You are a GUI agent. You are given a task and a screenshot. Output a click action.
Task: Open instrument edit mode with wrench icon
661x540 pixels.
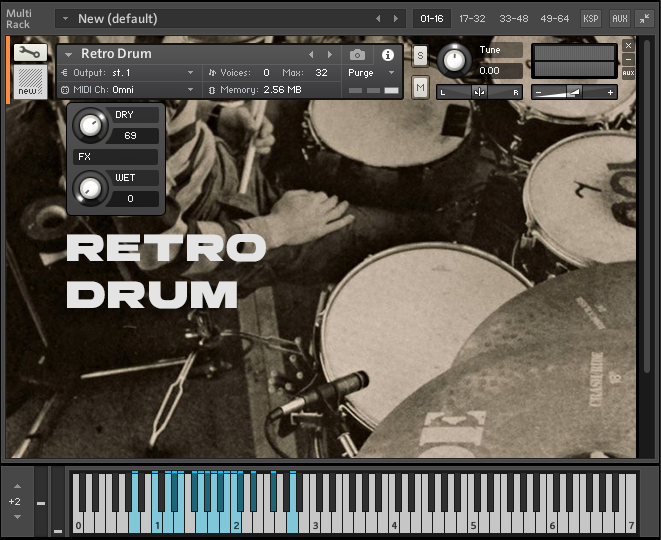(30, 53)
